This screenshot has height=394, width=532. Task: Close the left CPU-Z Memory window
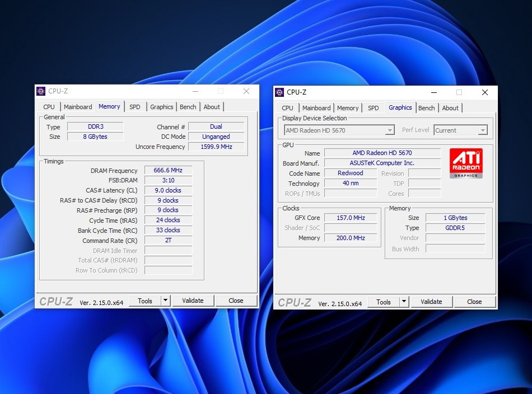[246, 91]
